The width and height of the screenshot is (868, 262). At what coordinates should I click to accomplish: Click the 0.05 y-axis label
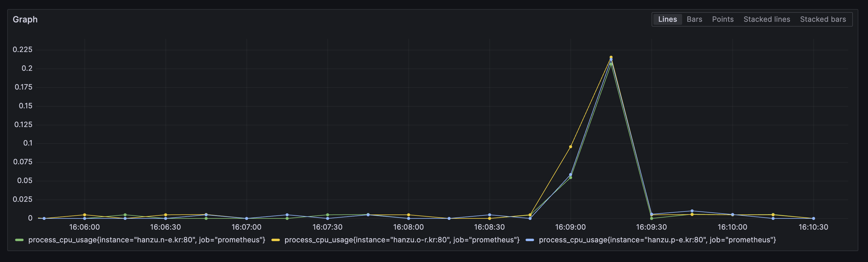[24, 180]
